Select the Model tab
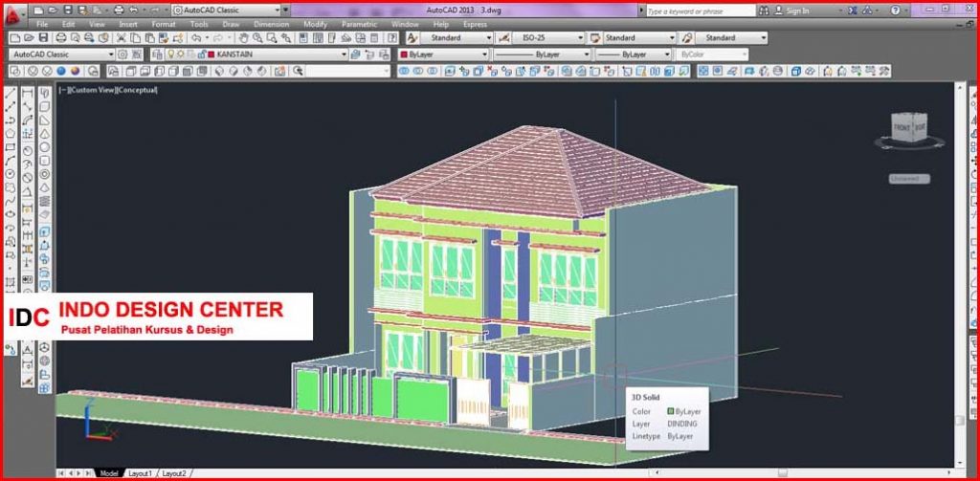The image size is (980, 481). pos(109,473)
